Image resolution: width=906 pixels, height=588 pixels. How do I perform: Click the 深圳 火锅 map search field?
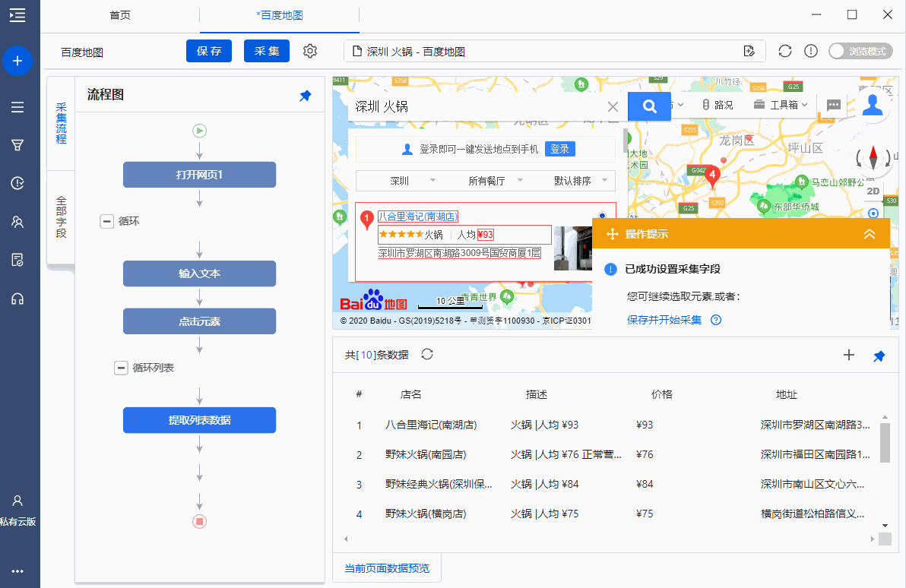pos(477,106)
